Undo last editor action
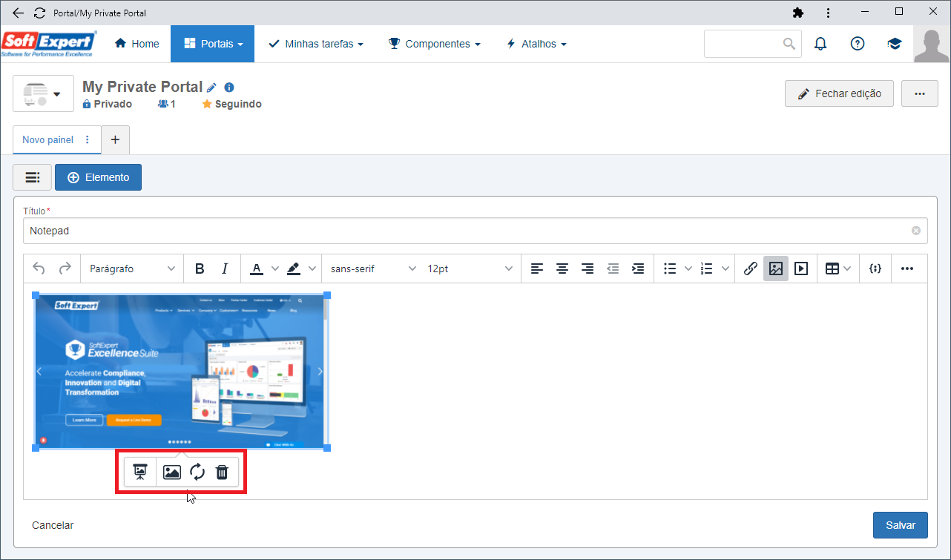The width and height of the screenshot is (951, 560). (39, 269)
